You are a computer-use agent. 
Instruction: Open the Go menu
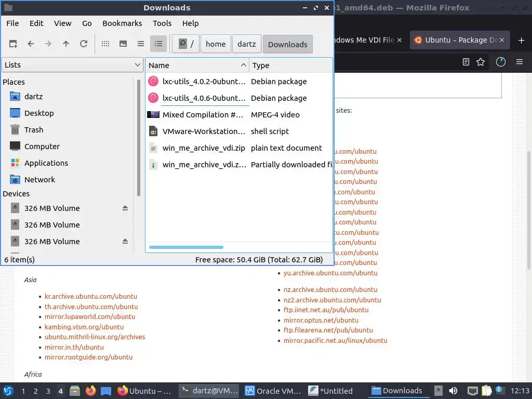[87, 23]
